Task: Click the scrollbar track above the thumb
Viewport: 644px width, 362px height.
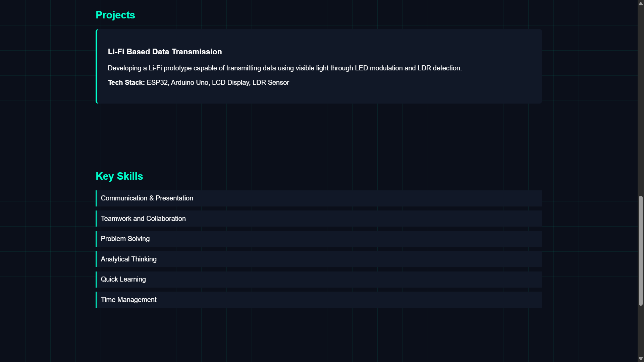Action: coord(641,101)
